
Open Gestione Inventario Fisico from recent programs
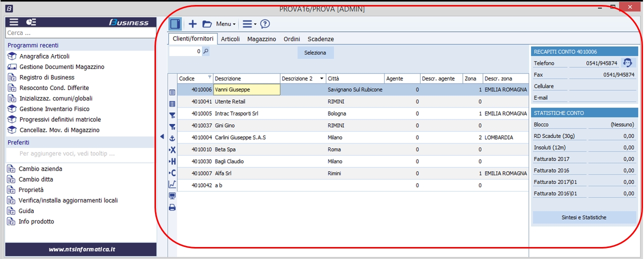pyautogui.click(x=54, y=109)
